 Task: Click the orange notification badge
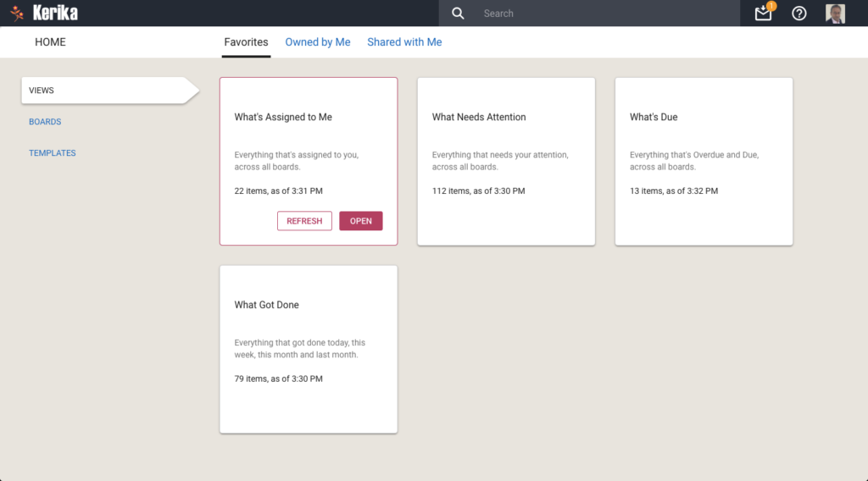click(x=771, y=6)
